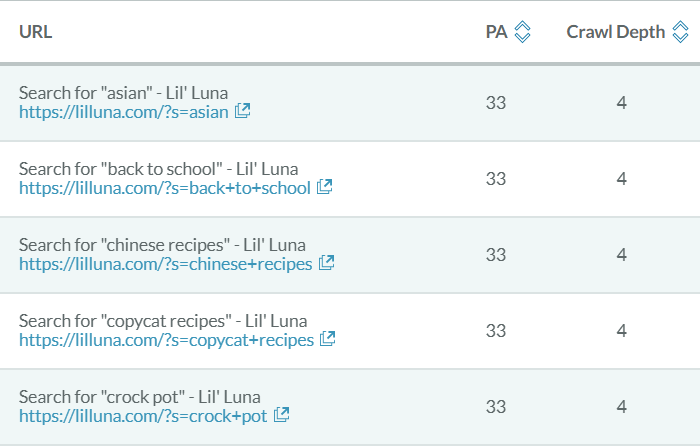Click the lilluna.com/?s=asian URL

[x=124, y=112]
